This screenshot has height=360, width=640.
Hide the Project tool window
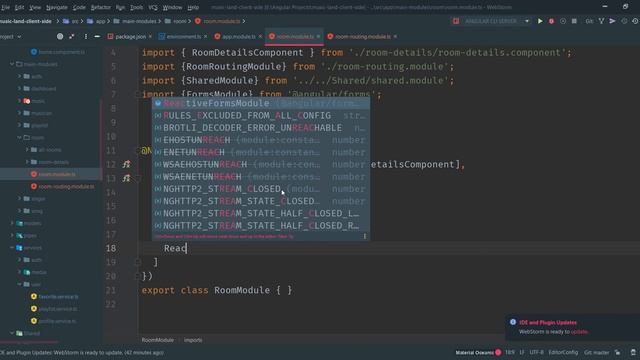click(x=97, y=36)
